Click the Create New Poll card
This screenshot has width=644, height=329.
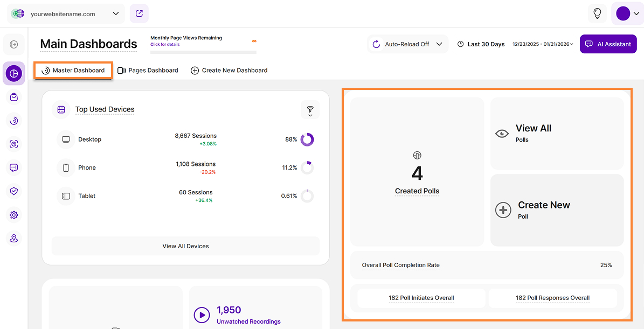click(x=557, y=210)
